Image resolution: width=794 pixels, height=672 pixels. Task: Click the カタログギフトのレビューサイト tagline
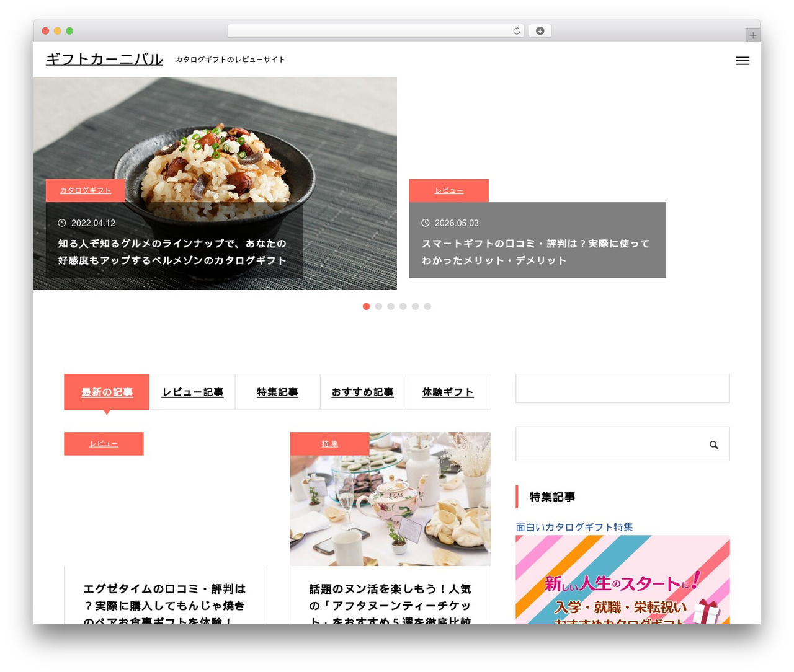tap(230, 60)
